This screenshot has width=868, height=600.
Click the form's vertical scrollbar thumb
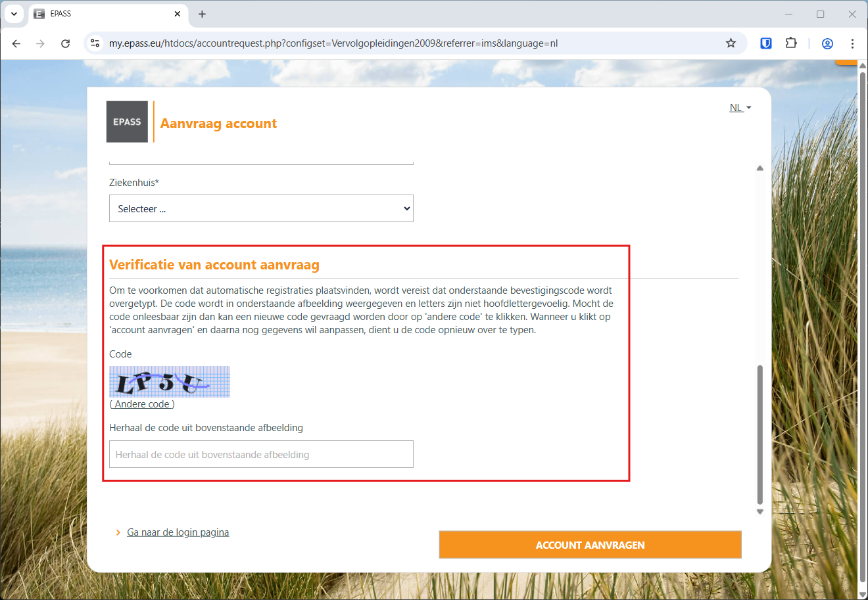click(760, 435)
